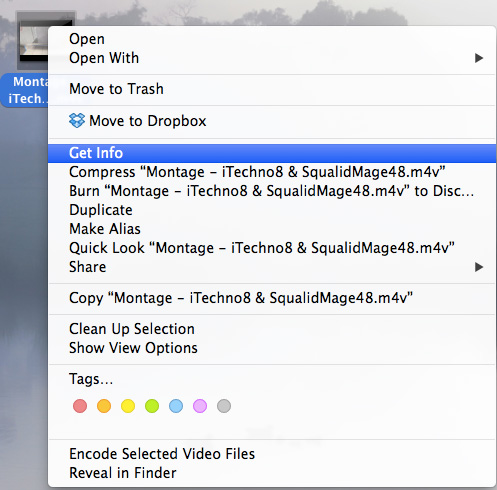
Task: Choose Make Alias
Action: point(272,229)
